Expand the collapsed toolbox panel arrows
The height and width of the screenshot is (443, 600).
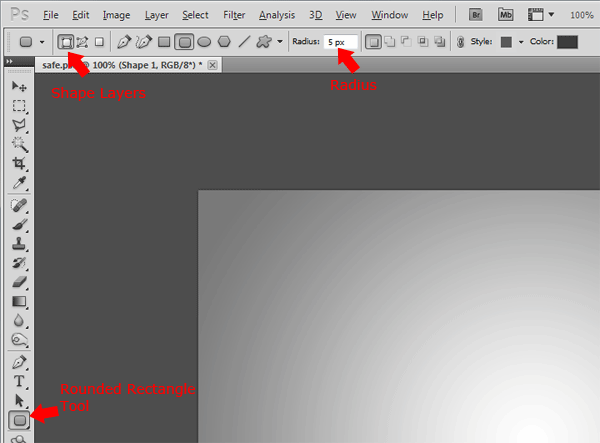coord(10,61)
